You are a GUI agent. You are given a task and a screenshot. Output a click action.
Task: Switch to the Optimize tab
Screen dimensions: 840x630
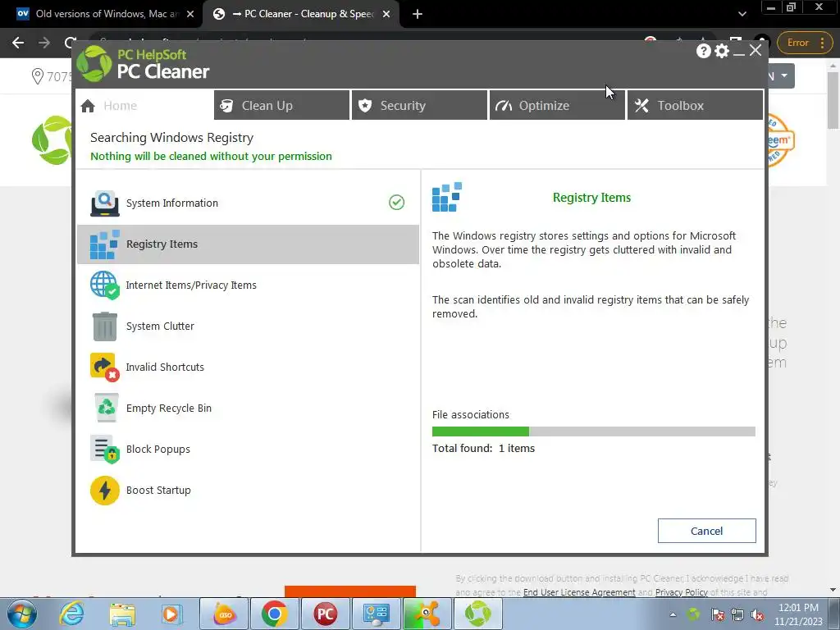[557, 106]
